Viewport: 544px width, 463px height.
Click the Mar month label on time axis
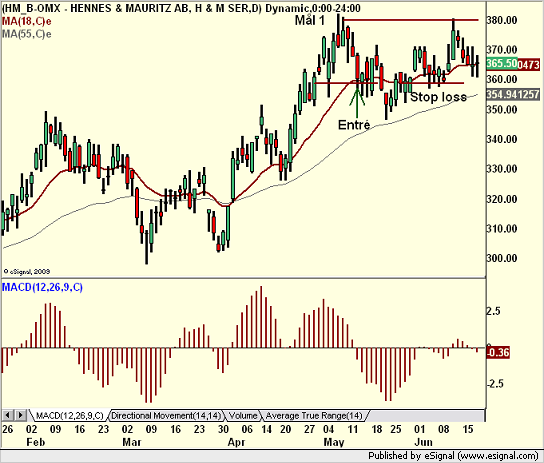coord(132,442)
